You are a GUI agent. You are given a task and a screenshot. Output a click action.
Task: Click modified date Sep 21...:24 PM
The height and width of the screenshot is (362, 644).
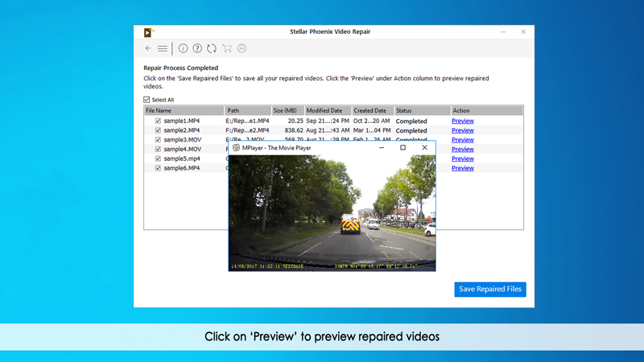point(328,121)
